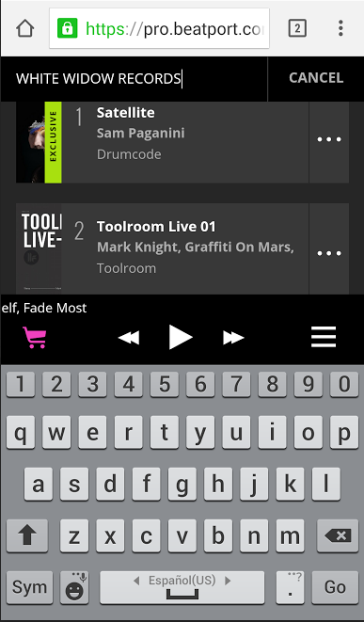Open the player queue hamburger menu
This screenshot has height=622, width=364.
click(x=324, y=337)
